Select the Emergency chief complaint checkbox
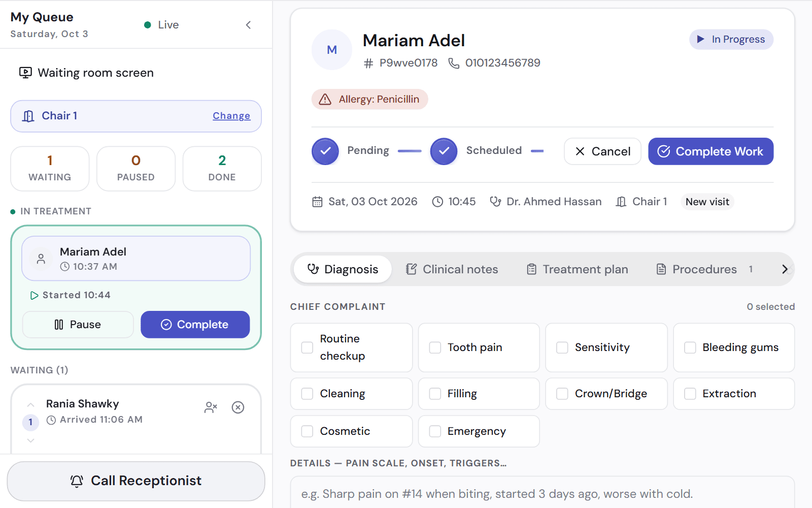 pyautogui.click(x=435, y=431)
